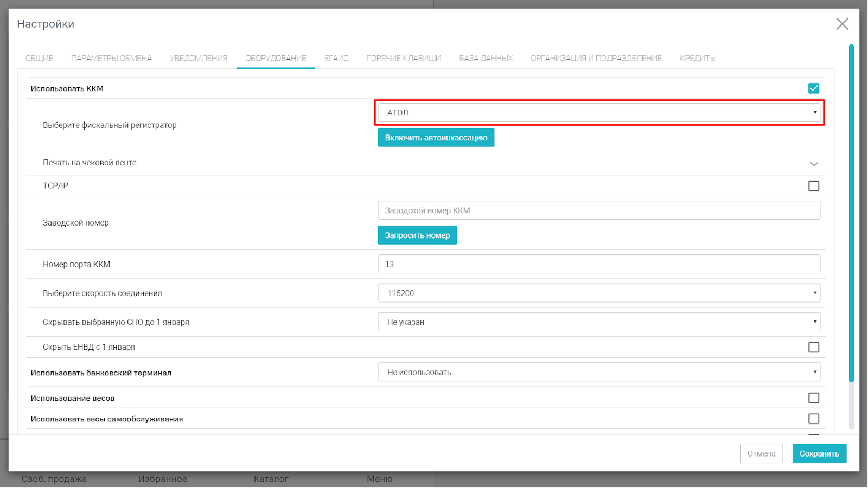Check Скрыть ЕНВД с 1 января
The width and height of the screenshot is (868, 488).
(x=814, y=347)
